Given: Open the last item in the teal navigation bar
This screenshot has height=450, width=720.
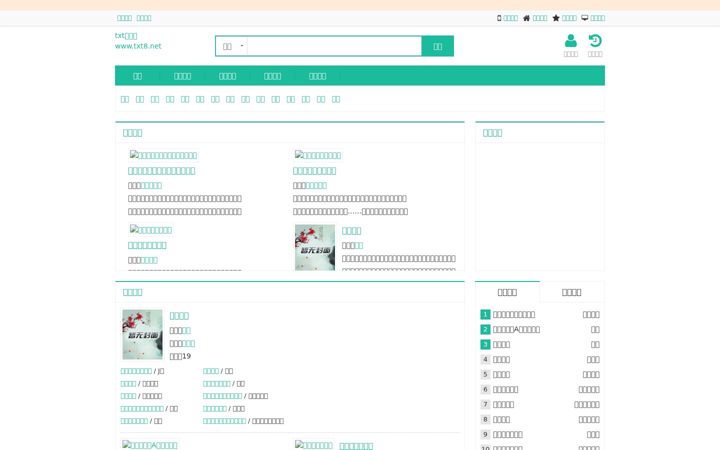Looking at the screenshot, I should coord(317,76).
